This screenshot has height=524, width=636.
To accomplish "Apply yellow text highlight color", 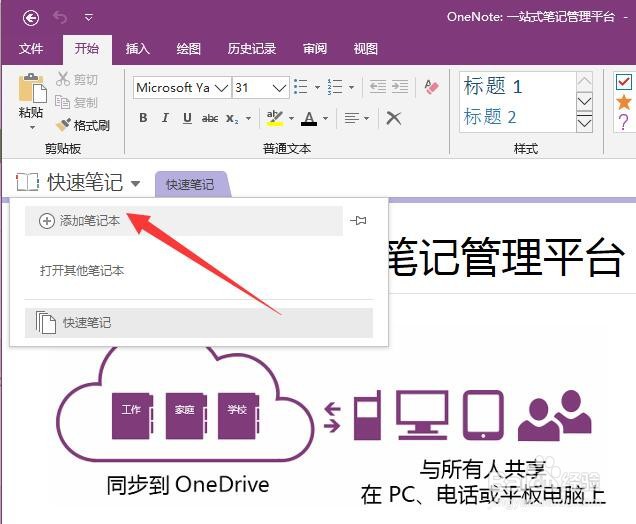I will pyautogui.click(x=275, y=118).
